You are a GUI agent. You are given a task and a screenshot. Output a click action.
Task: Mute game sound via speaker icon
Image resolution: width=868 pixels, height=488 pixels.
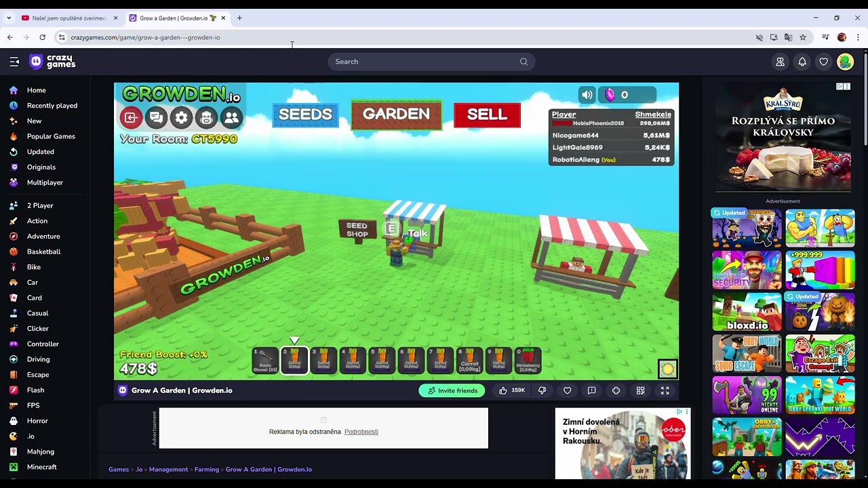point(587,95)
